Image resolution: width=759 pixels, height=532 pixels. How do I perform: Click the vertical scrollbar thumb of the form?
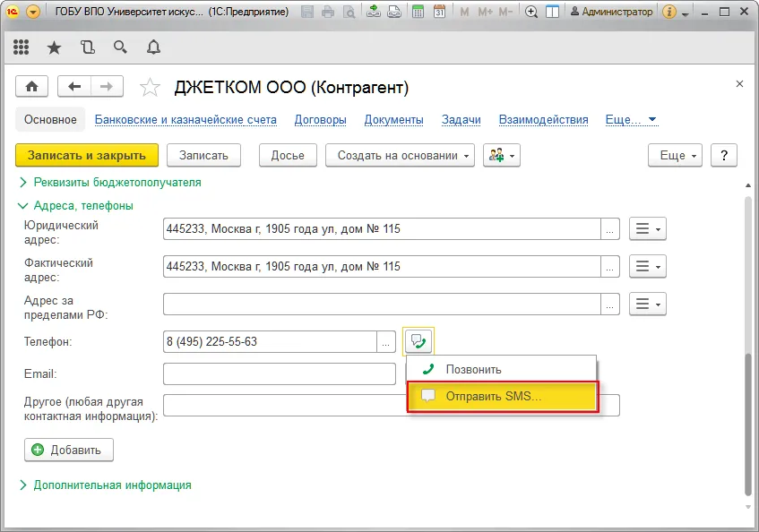click(x=748, y=425)
